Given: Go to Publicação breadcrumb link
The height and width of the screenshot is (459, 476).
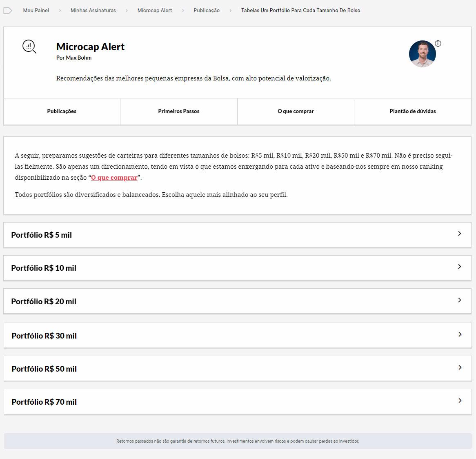Looking at the screenshot, I should pos(207,11).
